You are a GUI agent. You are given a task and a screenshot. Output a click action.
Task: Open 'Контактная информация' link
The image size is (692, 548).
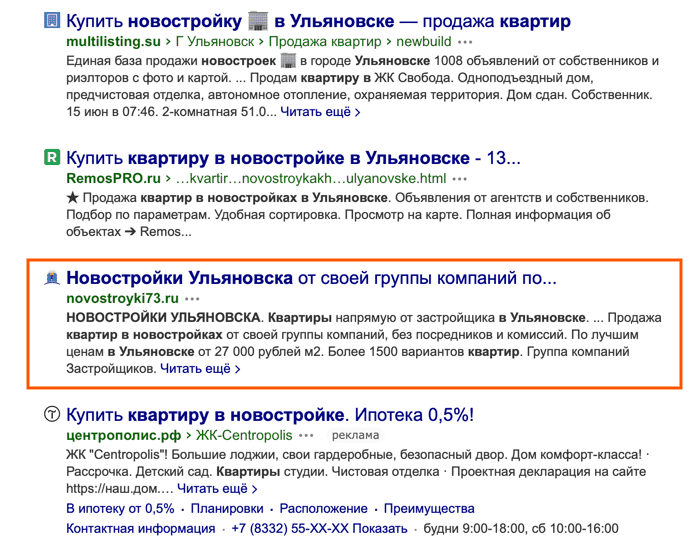[x=141, y=528]
